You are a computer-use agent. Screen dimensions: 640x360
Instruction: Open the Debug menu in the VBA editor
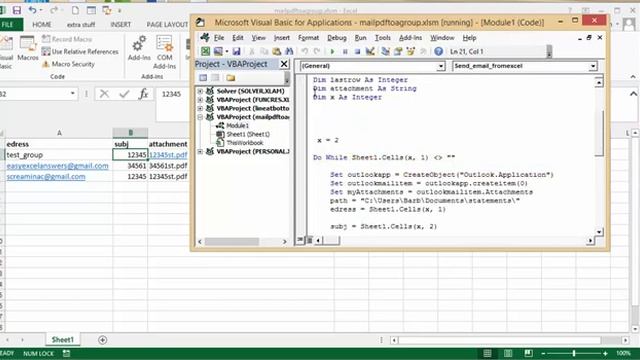[337, 38]
